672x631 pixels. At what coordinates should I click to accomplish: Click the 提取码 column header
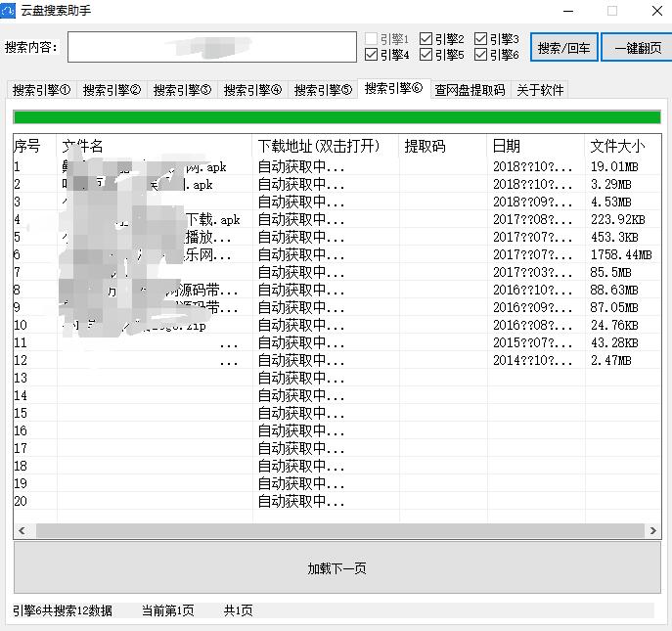tap(443, 146)
